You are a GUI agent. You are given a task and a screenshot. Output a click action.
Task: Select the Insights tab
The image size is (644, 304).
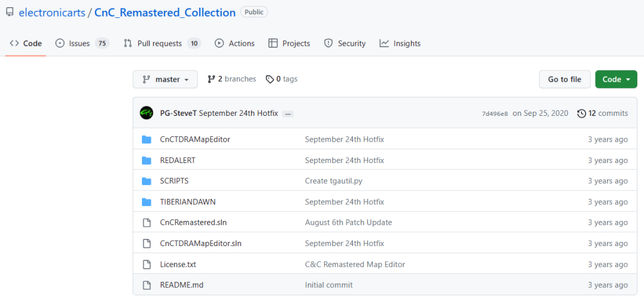[x=407, y=44]
